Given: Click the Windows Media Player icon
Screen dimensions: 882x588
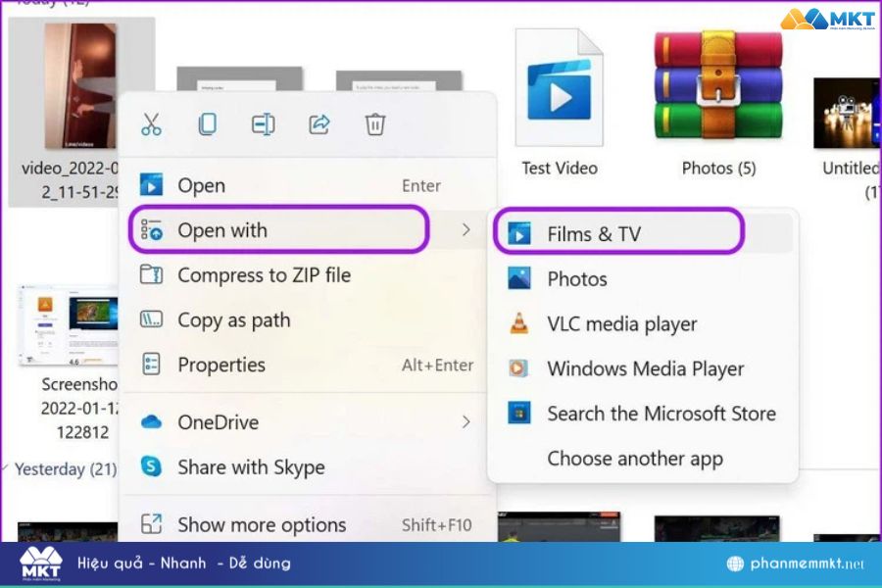Looking at the screenshot, I should pyautogui.click(x=520, y=369).
